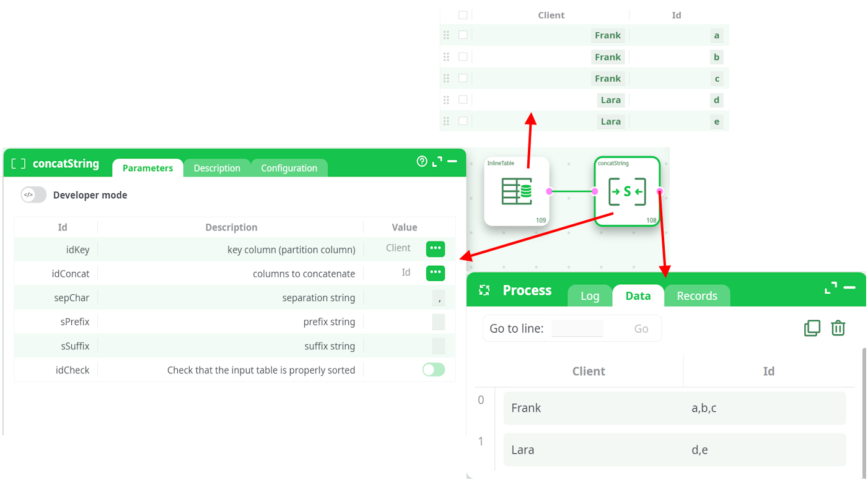Open help for concatString panel

point(422,162)
